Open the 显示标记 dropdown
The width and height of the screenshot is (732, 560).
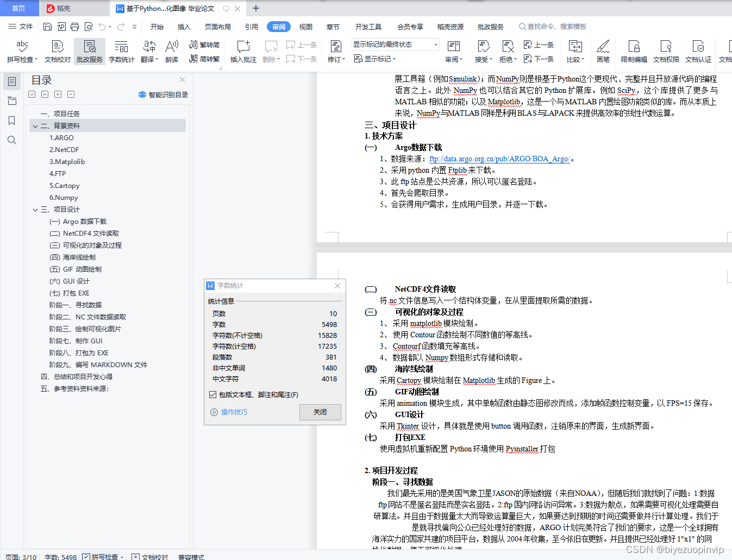tap(375, 59)
